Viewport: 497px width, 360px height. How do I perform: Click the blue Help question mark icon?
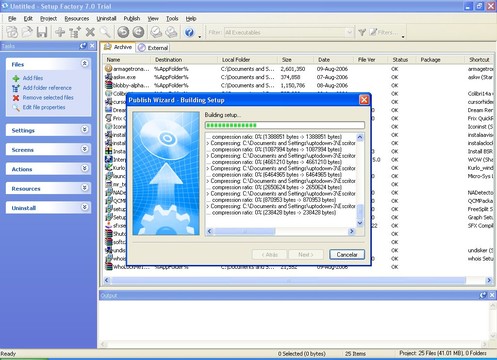click(189, 32)
